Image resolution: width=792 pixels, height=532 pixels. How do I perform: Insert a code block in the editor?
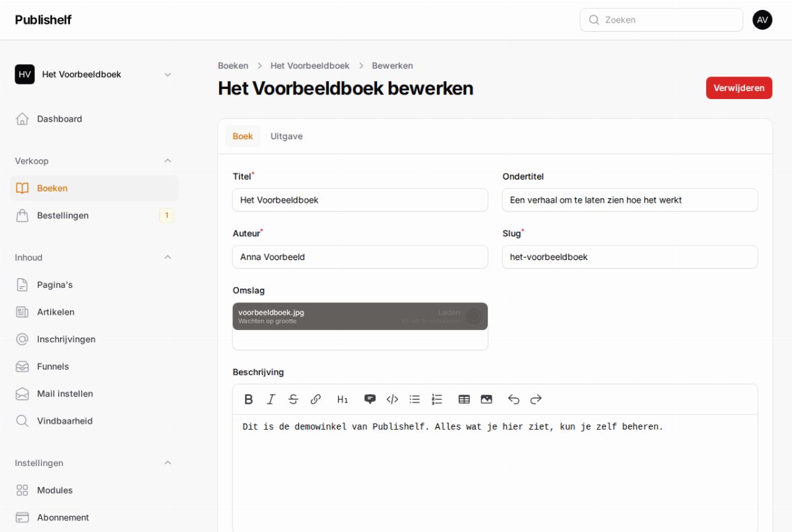click(393, 399)
